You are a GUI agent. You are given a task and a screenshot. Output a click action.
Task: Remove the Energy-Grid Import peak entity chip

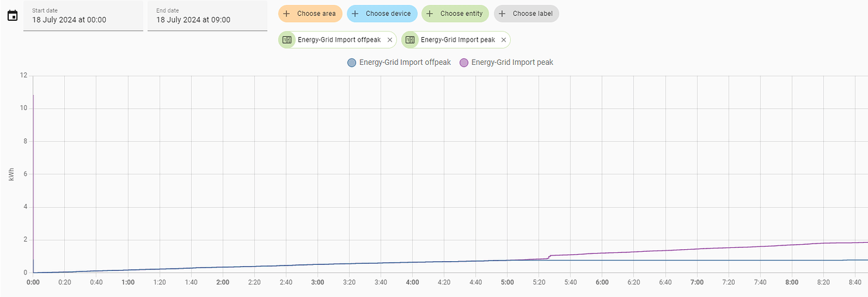(503, 40)
